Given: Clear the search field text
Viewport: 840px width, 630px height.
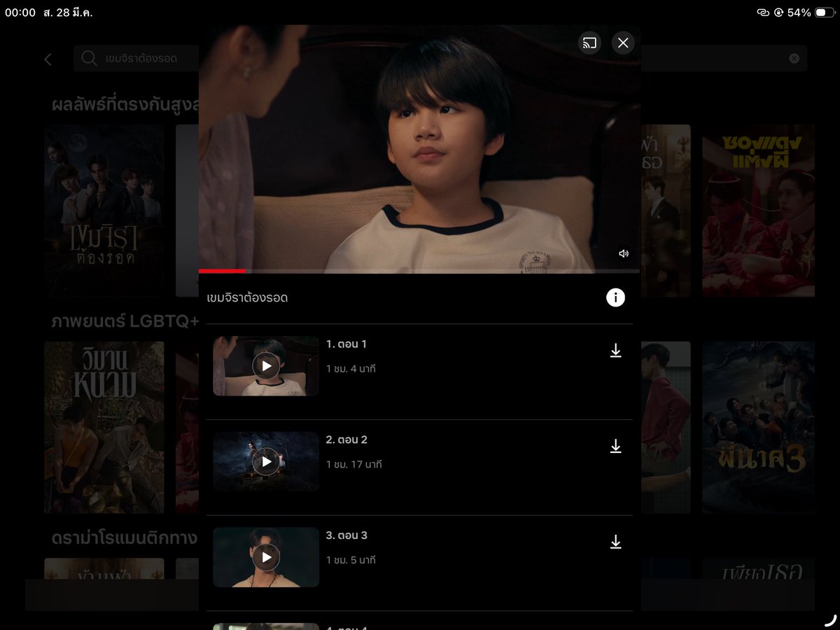Looking at the screenshot, I should [x=794, y=59].
